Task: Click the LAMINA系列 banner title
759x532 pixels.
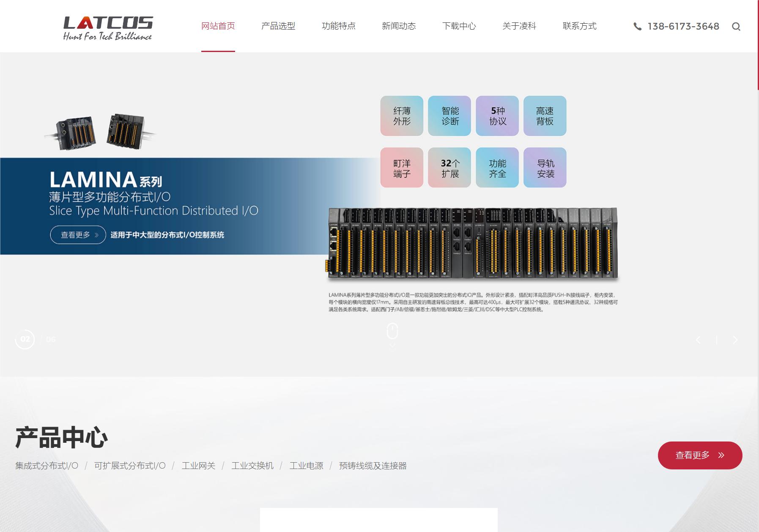Action: coord(106,180)
